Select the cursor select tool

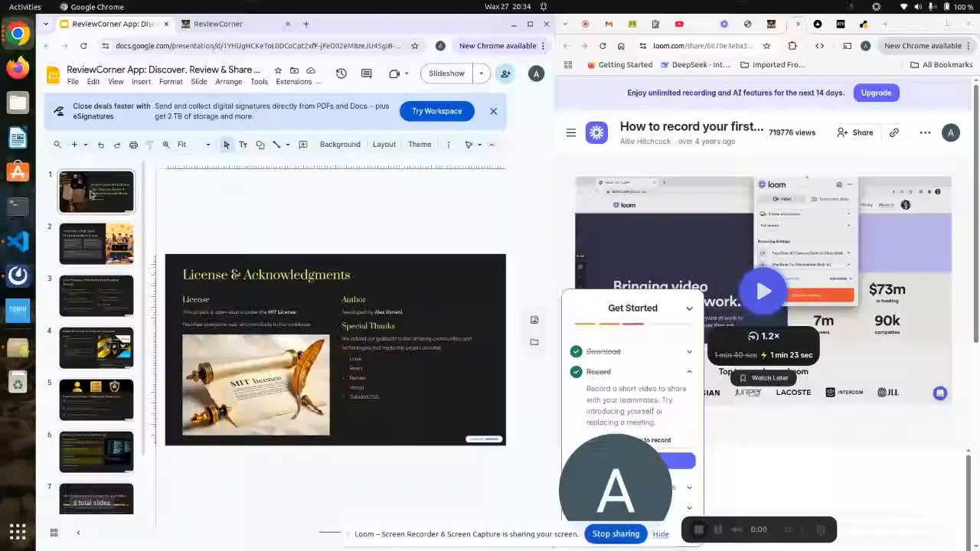point(227,145)
